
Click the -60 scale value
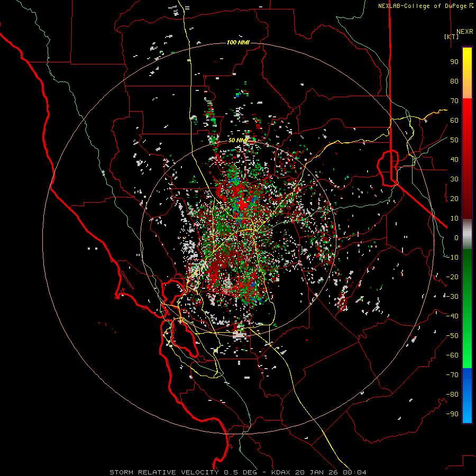pyautogui.click(x=452, y=355)
